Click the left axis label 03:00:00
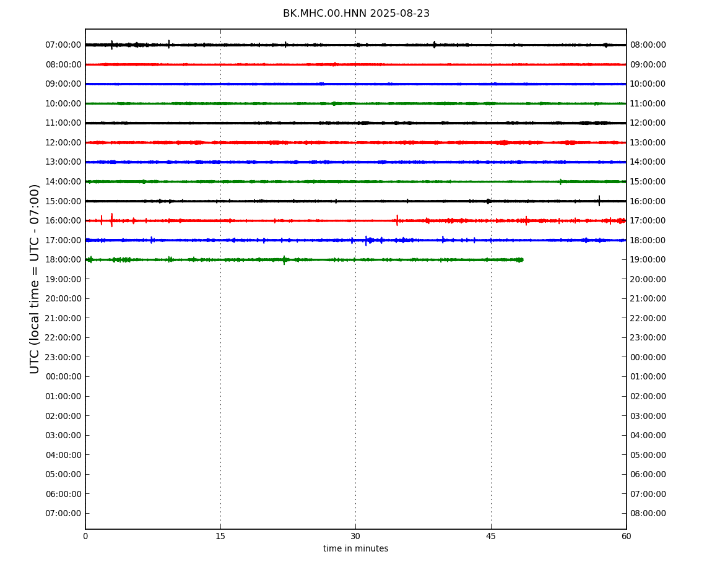 coord(63,436)
